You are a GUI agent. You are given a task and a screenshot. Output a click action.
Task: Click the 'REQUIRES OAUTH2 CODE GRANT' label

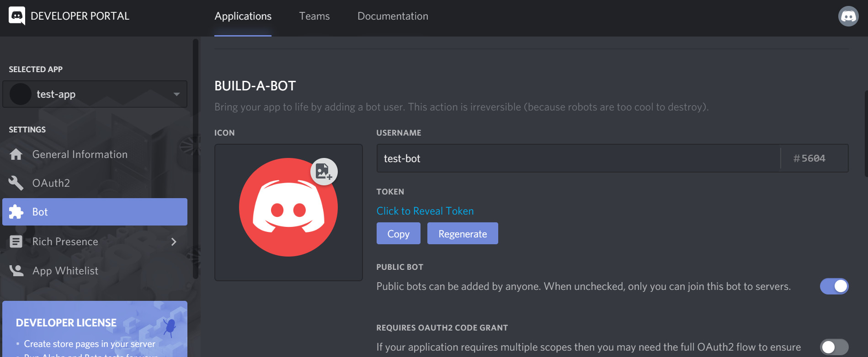(442, 328)
